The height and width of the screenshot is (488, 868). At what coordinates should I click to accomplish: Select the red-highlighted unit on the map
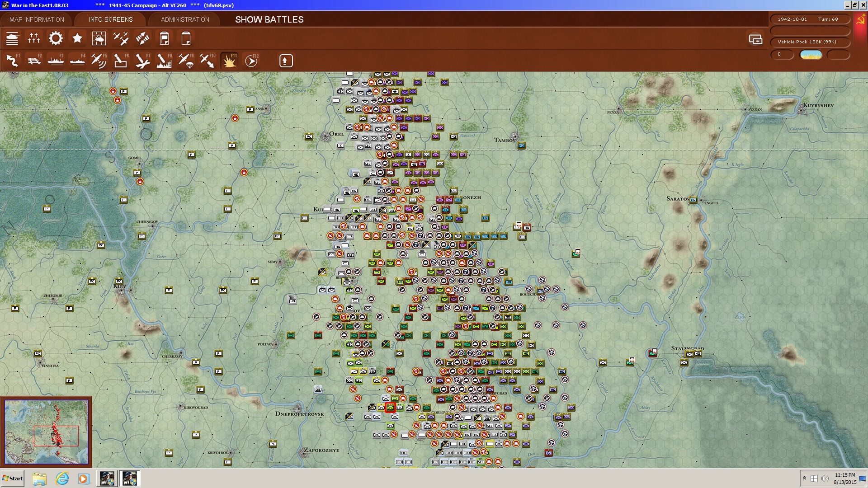point(390,408)
